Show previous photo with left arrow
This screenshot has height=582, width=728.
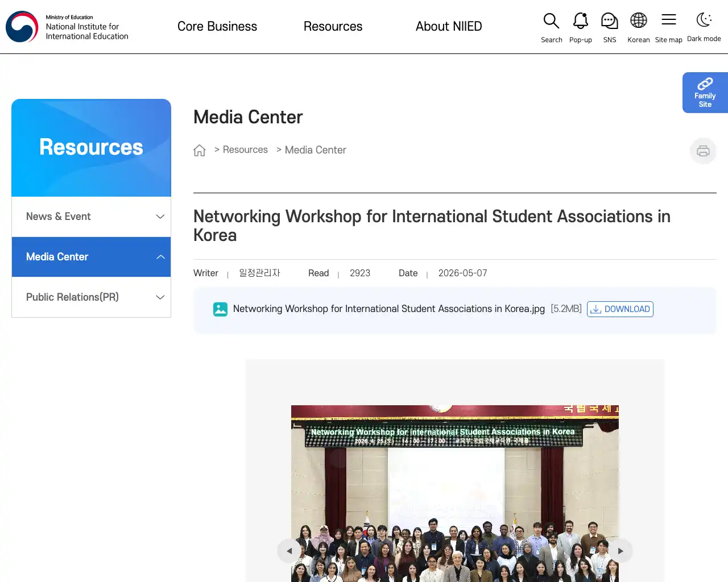coord(289,551)
